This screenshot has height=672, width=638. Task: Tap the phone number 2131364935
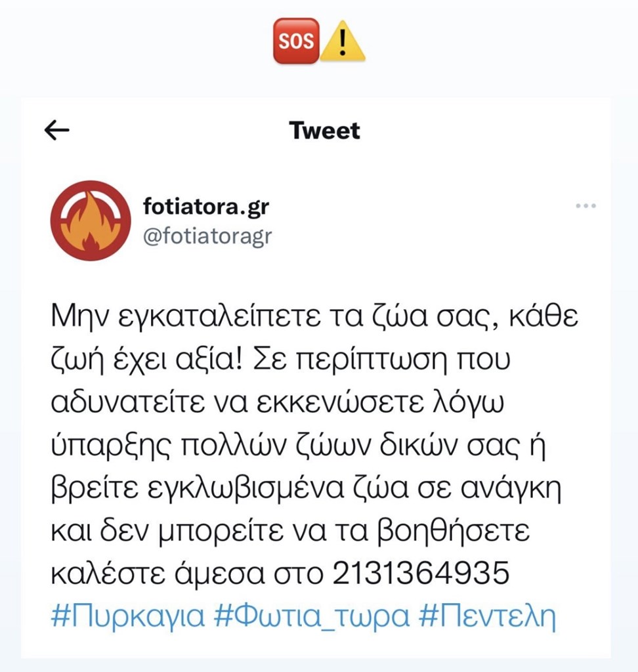click(x=421, y=573)
